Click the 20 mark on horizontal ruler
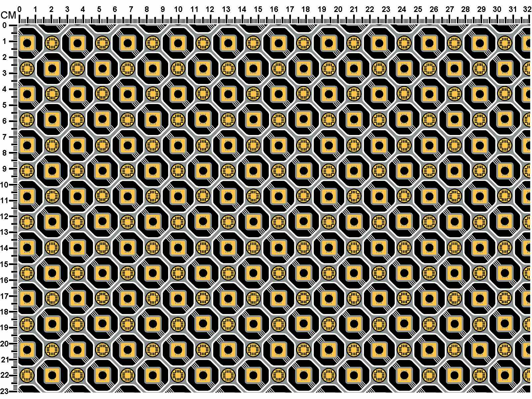Screen dimensions: 532x399 pyautogui.click(x=338, y=10)
